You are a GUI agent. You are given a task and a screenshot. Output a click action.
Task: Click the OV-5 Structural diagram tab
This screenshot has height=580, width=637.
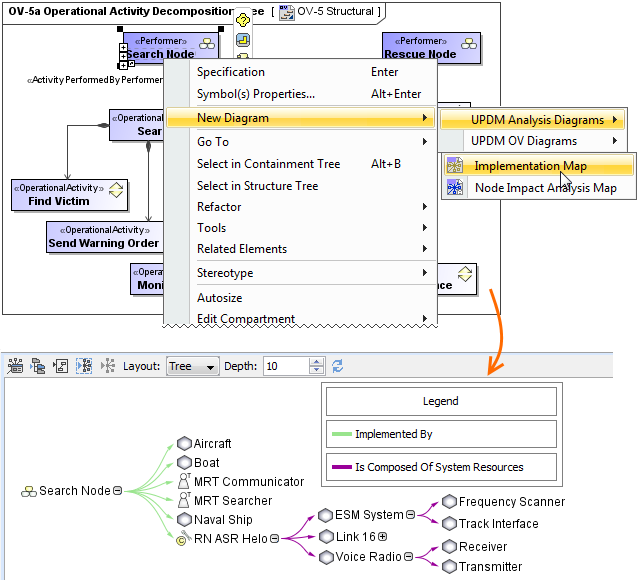click(328, 12)
